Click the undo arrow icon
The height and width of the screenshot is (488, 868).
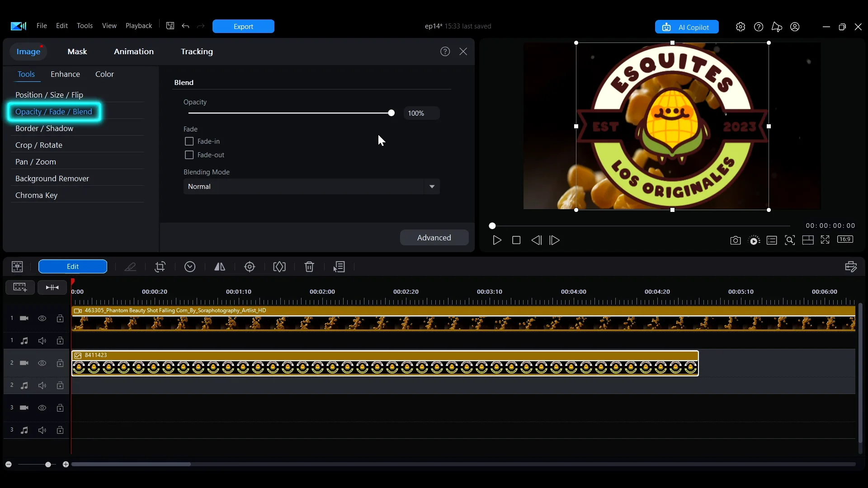click(x=185, y=26)
